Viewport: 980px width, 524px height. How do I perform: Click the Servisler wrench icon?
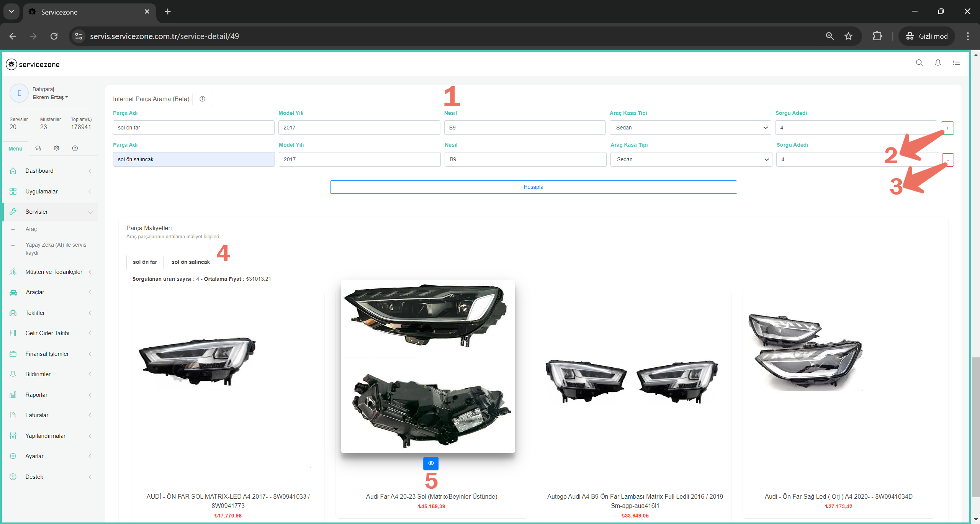coord(13,212)
